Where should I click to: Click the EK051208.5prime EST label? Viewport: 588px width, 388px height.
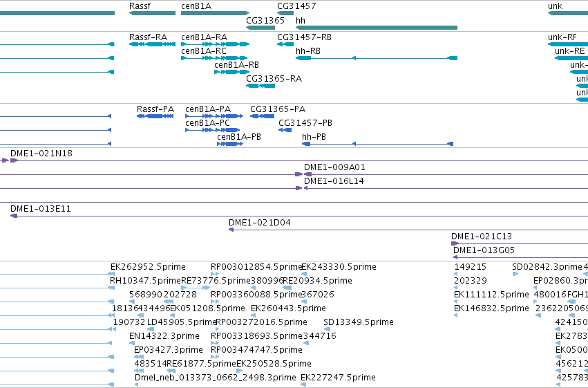(208, 308)
